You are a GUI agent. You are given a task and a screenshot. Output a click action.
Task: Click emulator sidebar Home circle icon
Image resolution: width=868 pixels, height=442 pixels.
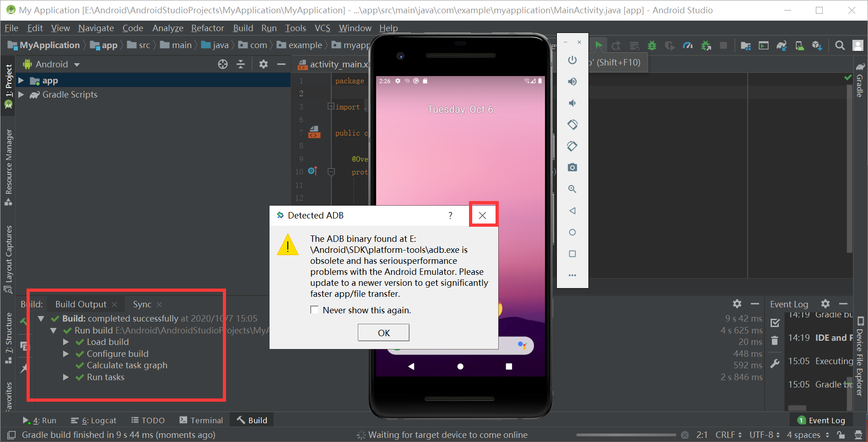click(572, 232)
